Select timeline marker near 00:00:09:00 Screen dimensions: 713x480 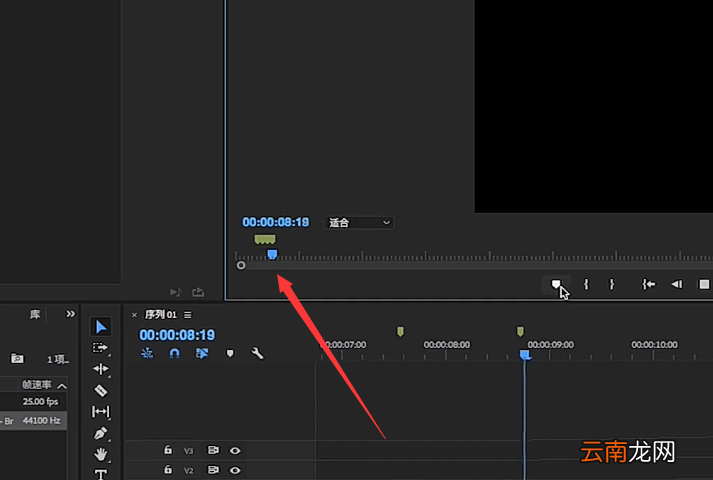coord(520,331)
